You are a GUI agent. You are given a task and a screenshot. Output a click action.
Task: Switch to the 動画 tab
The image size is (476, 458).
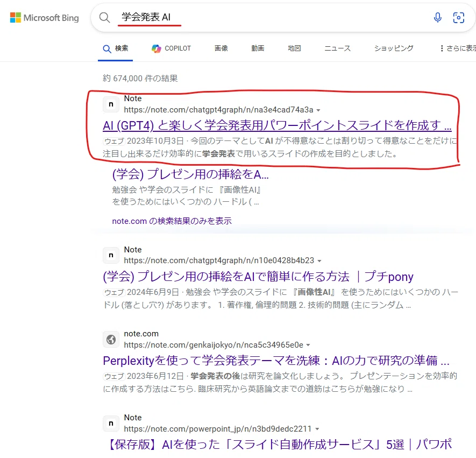click(258, 48)
